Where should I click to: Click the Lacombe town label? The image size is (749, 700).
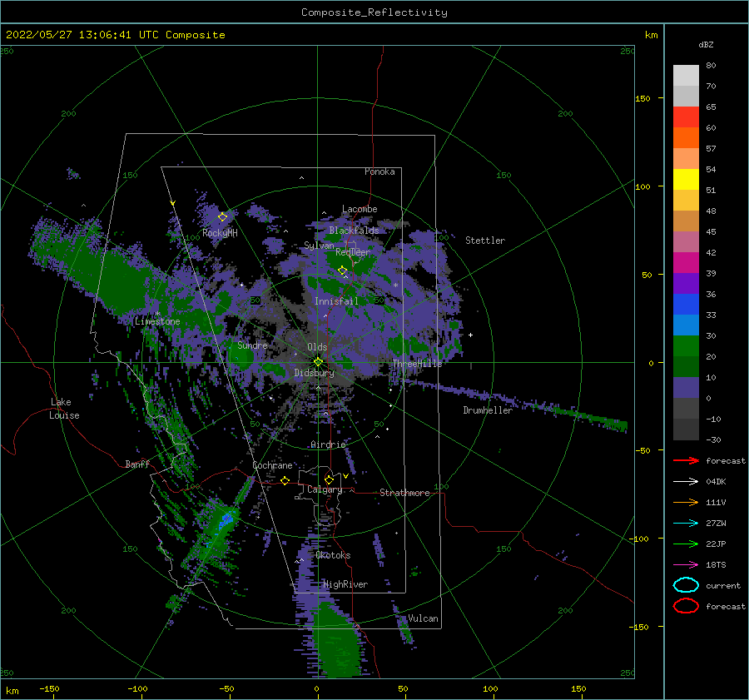360,209
